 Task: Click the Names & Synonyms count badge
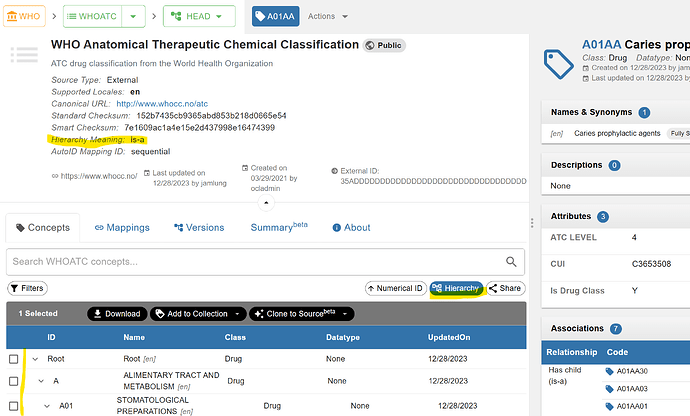coord(644,113)
